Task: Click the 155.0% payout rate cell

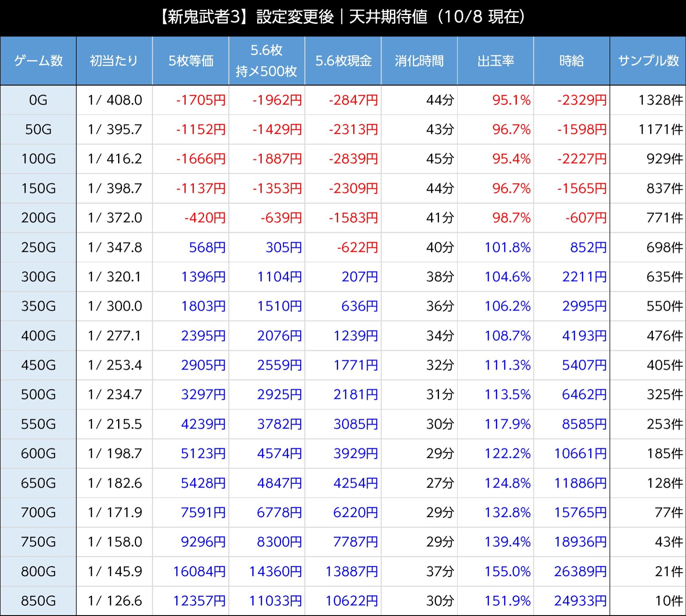Action: coord(507,571)
